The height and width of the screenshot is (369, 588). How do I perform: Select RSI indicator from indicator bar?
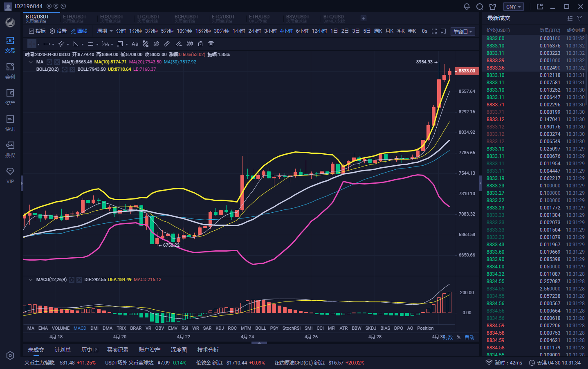[185, 328]
